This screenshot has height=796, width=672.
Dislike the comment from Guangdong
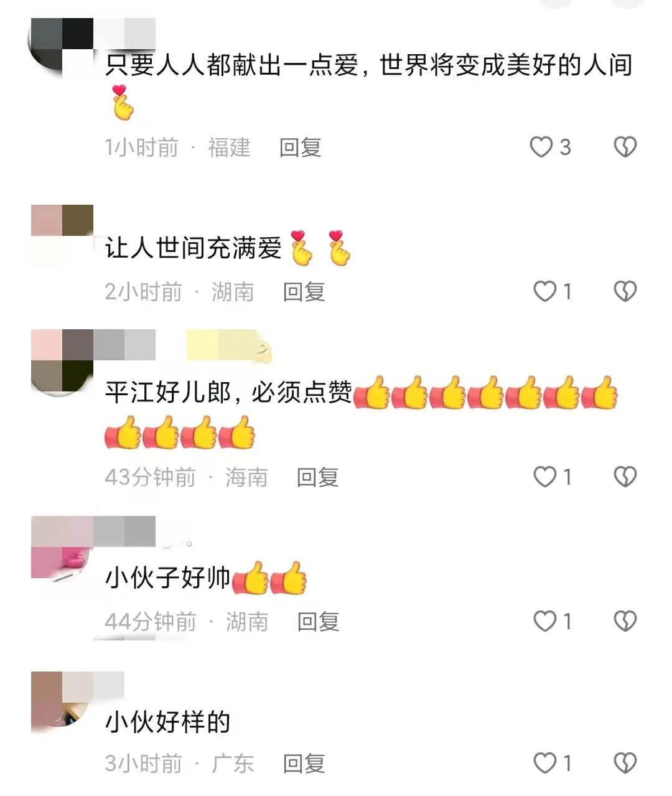pyautogui.click(x=625, y=763)
